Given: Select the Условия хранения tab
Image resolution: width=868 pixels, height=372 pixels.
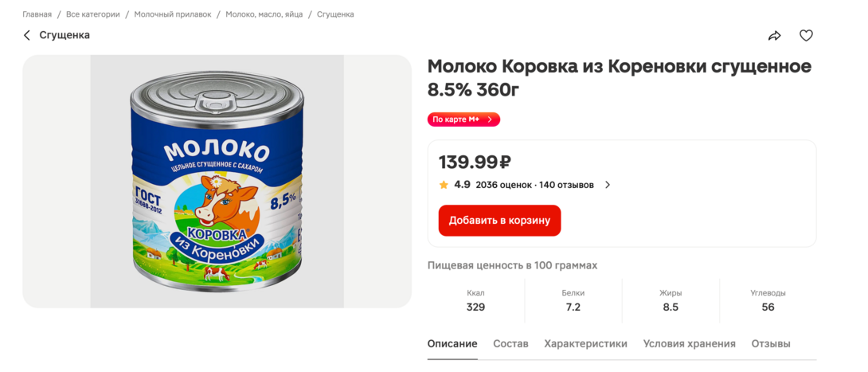Looking at the screenshot, I should tap(689, 344).
